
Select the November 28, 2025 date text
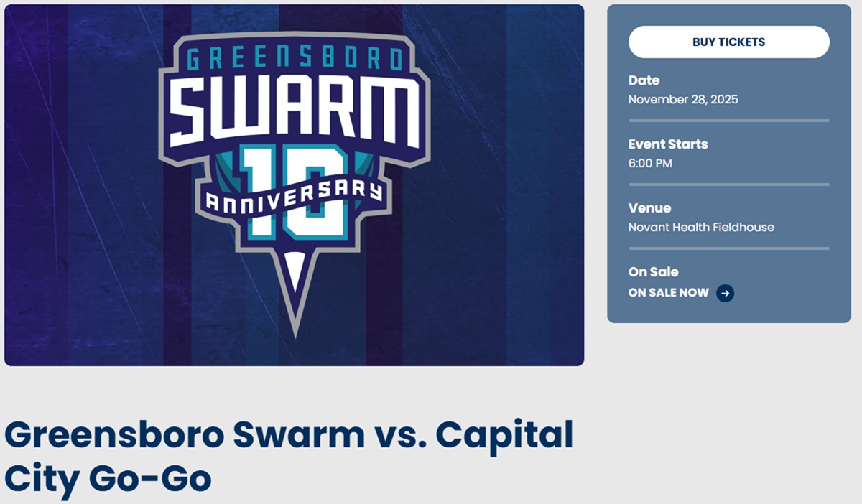[682, 99]
